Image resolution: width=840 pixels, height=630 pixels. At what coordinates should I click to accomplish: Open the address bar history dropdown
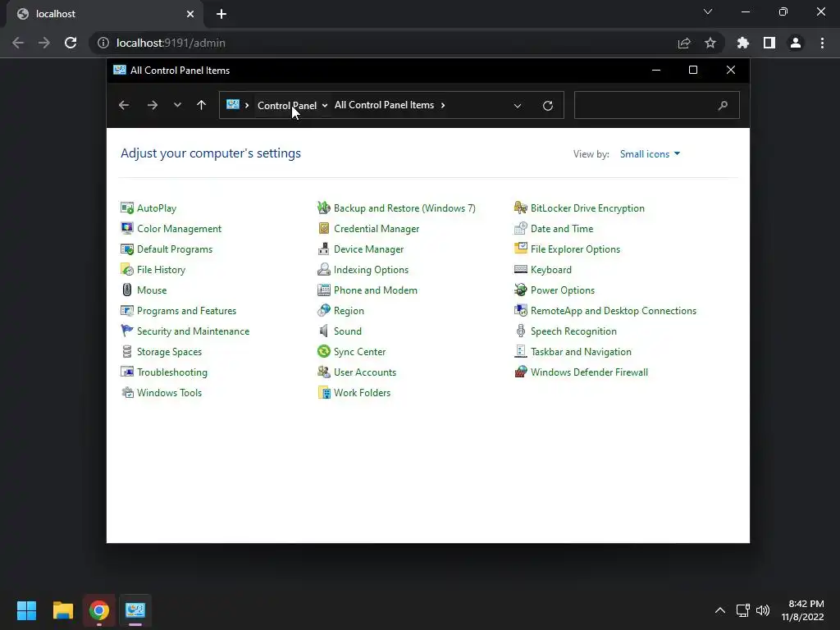point(518,106)
